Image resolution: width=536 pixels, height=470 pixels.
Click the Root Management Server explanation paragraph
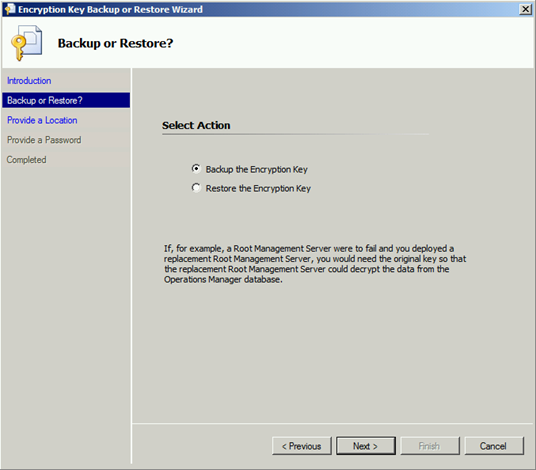(x=315, y=264)
